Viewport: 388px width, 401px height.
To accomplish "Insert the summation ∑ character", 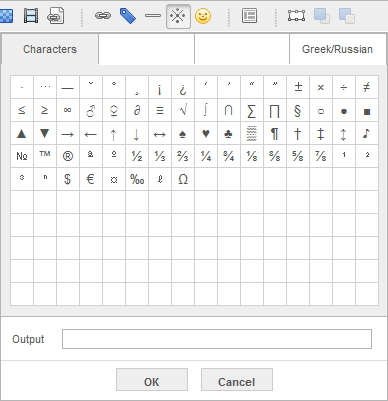I will coord(252,110).
